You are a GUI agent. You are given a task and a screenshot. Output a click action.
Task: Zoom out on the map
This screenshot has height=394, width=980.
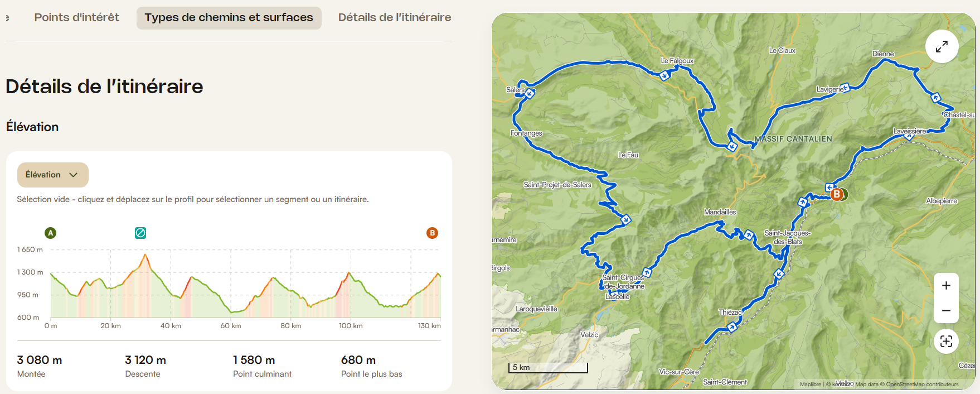(946, 311)
